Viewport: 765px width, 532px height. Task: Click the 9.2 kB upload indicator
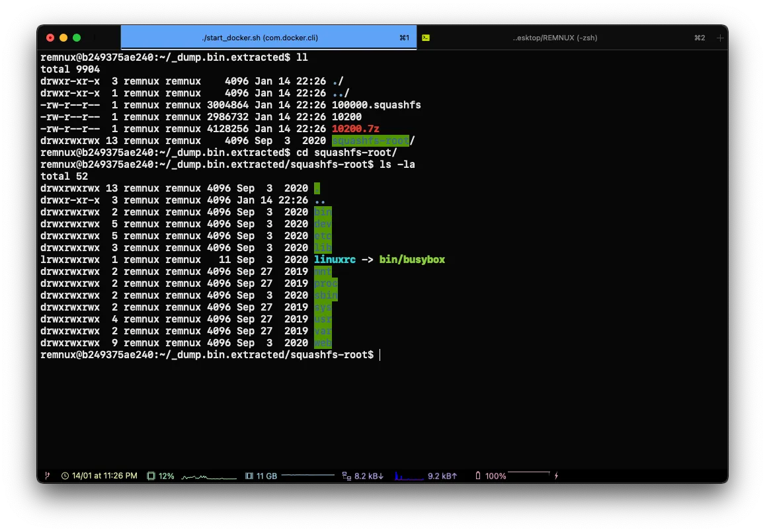tap(442, 476)
